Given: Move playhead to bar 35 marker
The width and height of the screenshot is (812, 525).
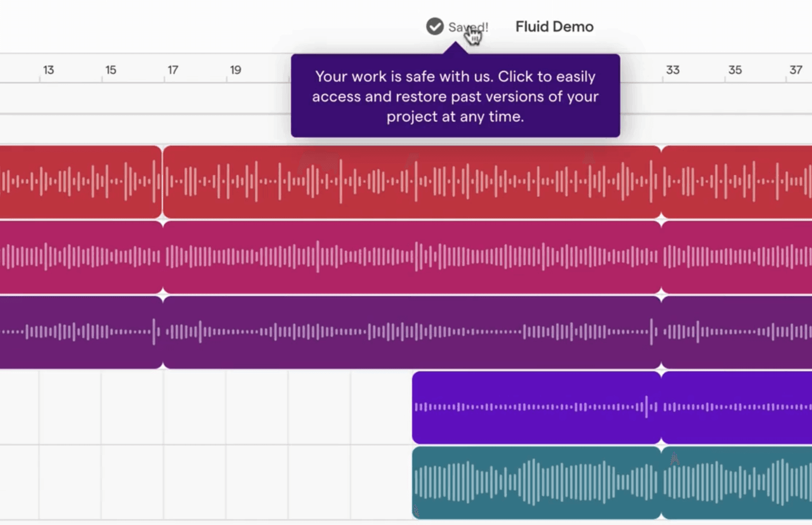Looking at the screenshot, I should (x=735, y=70).
